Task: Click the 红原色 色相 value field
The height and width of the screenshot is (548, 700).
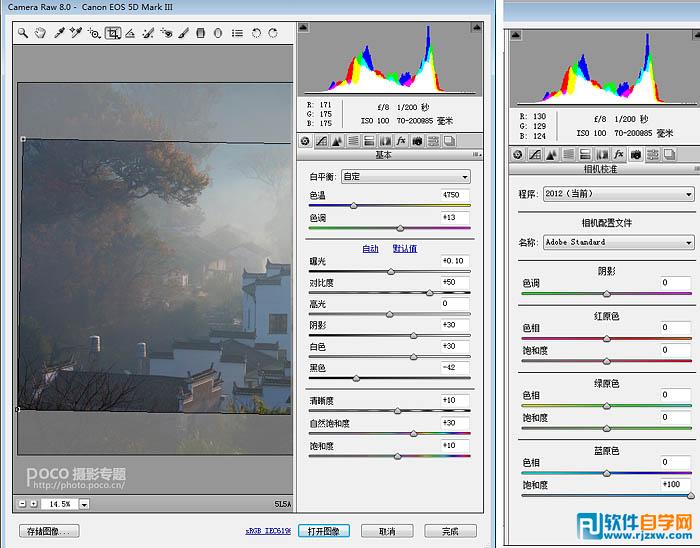Action: tap(676, 327)
